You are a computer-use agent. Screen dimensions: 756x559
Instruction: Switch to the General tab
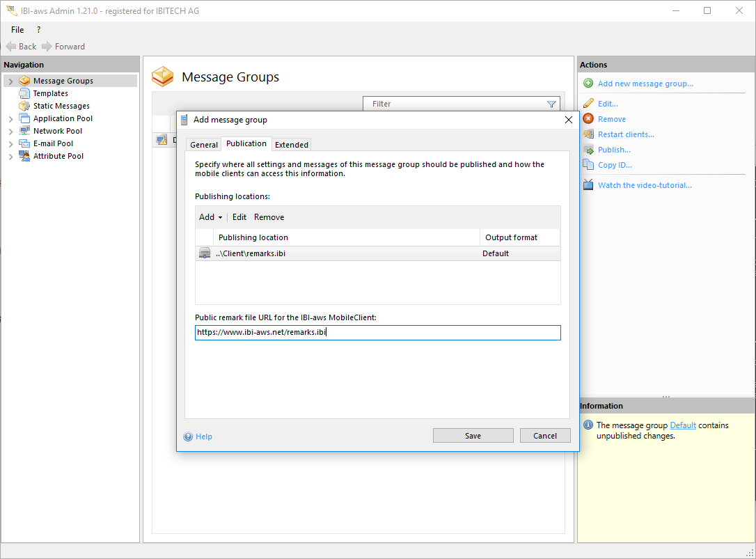204,145
